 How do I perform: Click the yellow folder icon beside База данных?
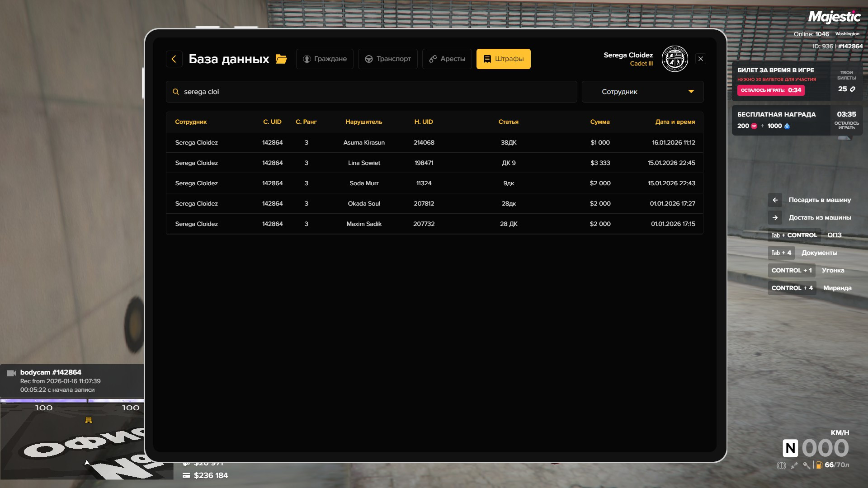tap(281, 59)
